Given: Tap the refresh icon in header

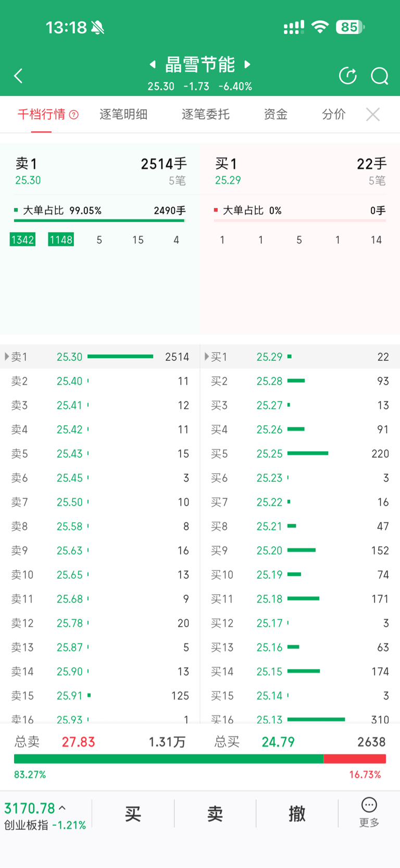Looking at the screenshot, I should (x=347, y=76).
